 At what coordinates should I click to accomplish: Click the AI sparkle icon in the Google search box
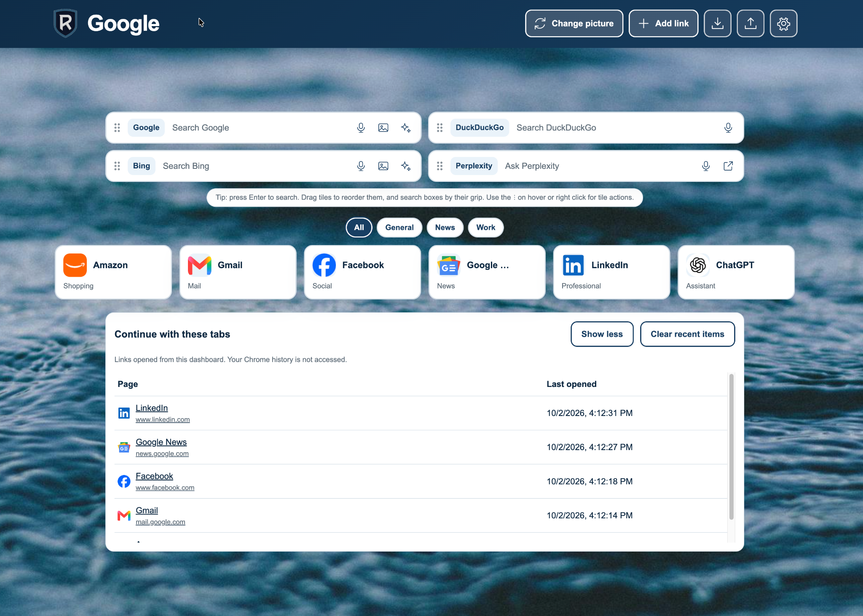[406, 128]
